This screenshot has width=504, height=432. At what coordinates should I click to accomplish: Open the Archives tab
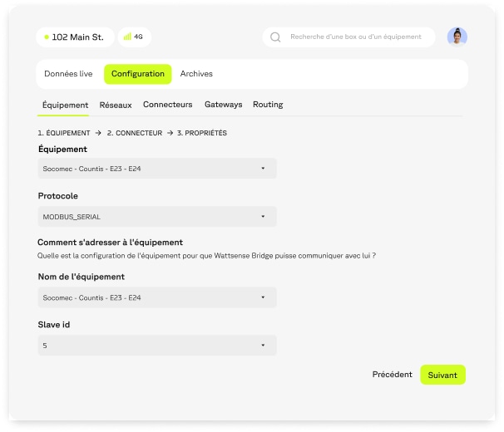196,74
